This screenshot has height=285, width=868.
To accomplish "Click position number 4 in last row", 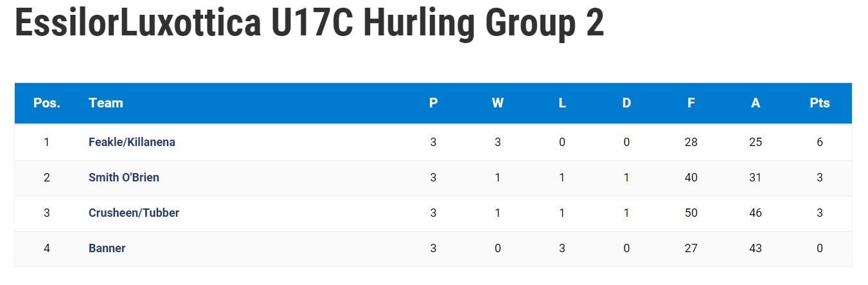I will point(46,248).
